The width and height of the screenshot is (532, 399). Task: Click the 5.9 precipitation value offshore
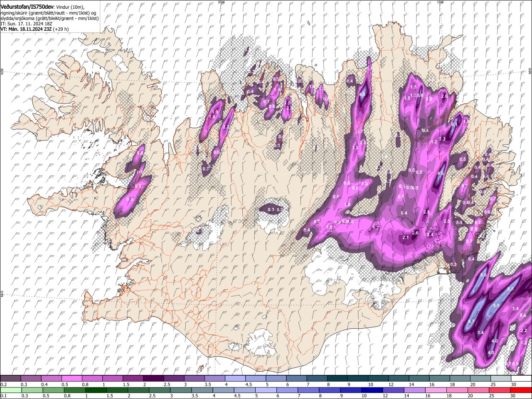496,305
